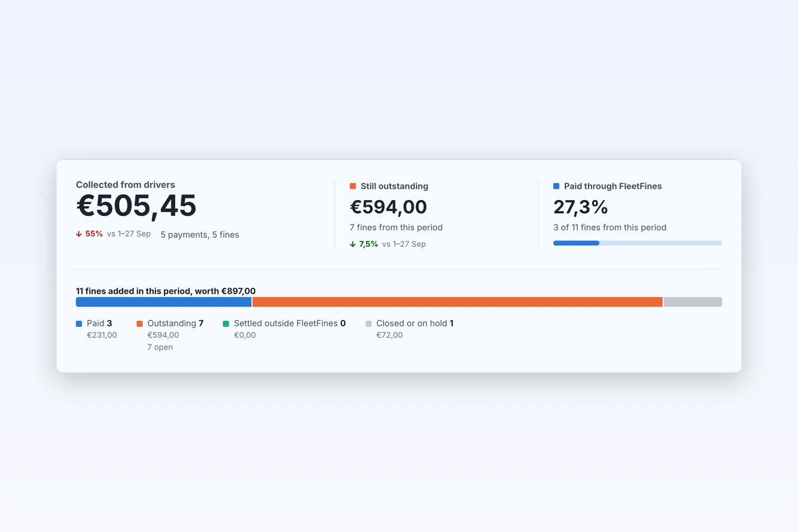Click the blue square next to Paid through FleetFines
The image size is (798, 532).
point(556,186)
